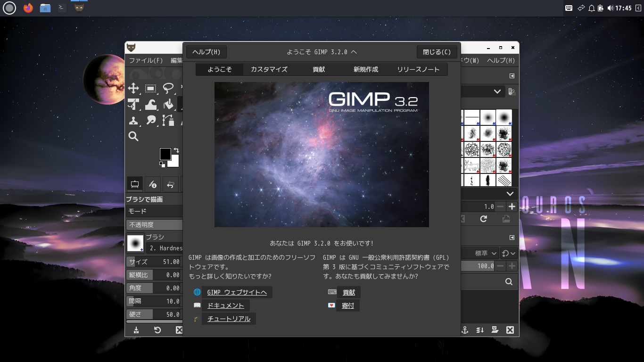Open the layers panel configuration menu
This screenshot has width=644, height=362.
[x=512, y=238]
